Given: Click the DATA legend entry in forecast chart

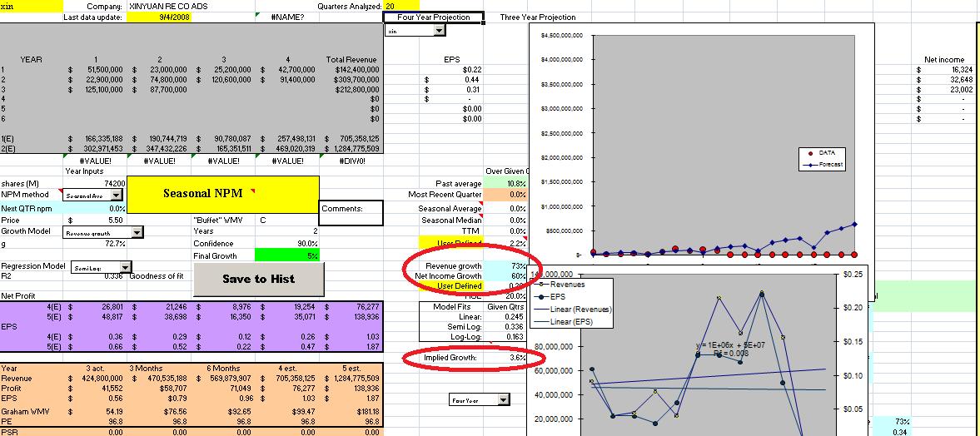Looking at the screenshot, I should 826,153.
